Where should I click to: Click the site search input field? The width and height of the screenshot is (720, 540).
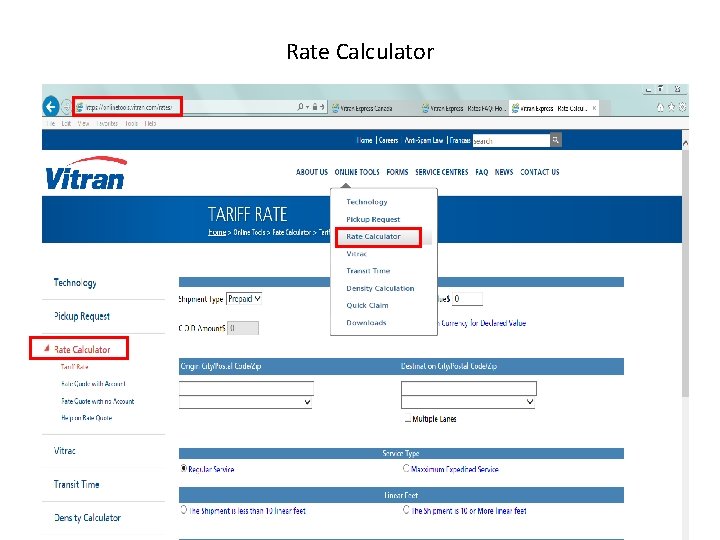511,141
